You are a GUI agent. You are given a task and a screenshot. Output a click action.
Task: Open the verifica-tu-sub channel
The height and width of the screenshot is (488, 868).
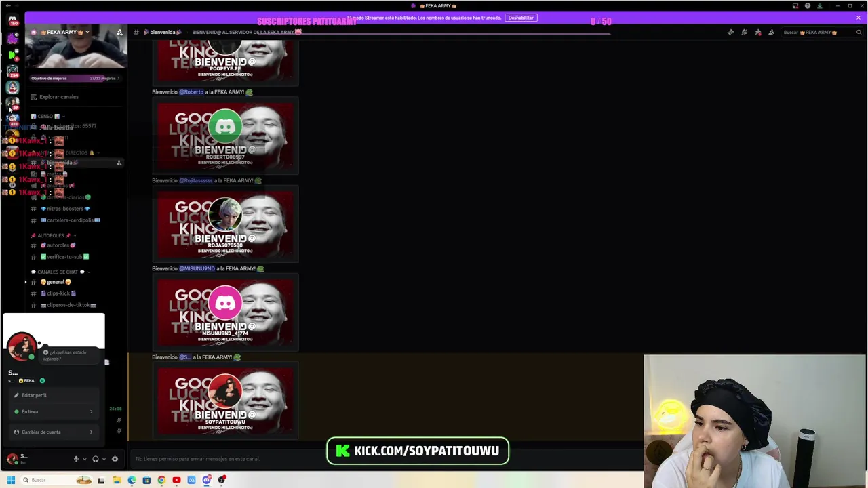tap(64, 257)
